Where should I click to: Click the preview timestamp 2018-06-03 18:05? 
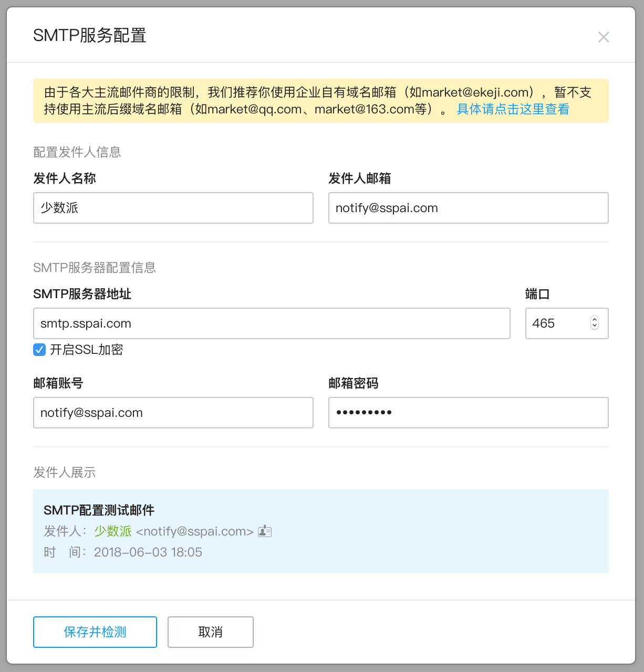[148, 552]
